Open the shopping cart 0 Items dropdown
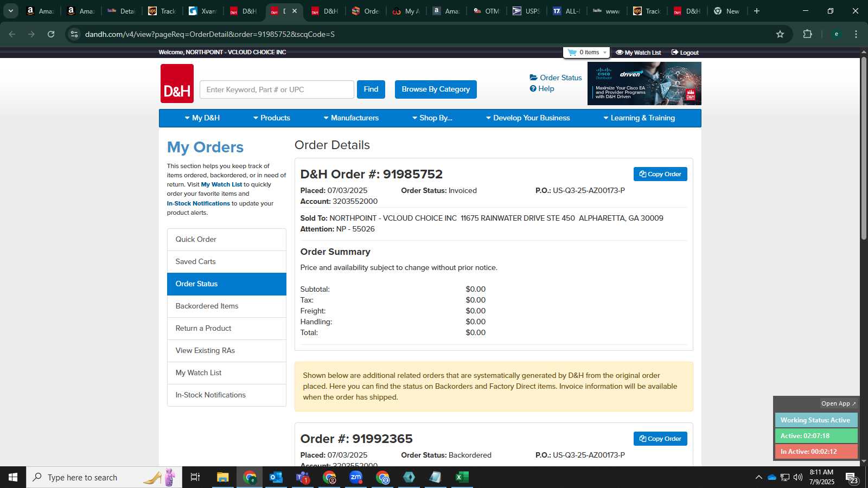Screen dimensions: 868x488 [x=586, y=53]
